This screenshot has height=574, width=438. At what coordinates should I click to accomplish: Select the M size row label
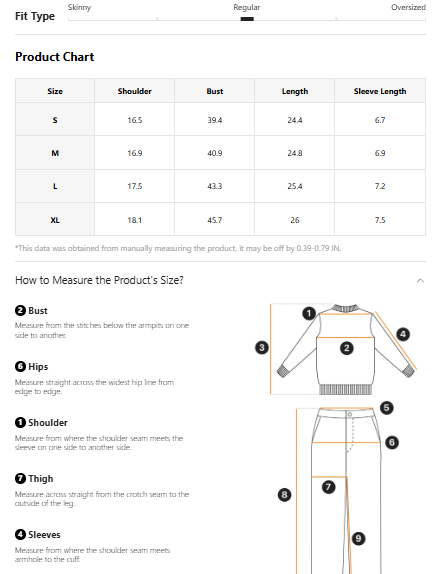tap(55, 153)
